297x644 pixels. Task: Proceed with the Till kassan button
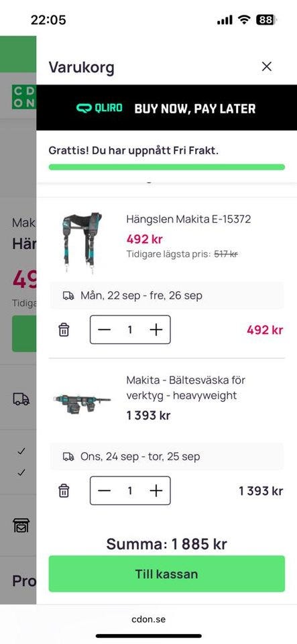[x=166, y=574]
